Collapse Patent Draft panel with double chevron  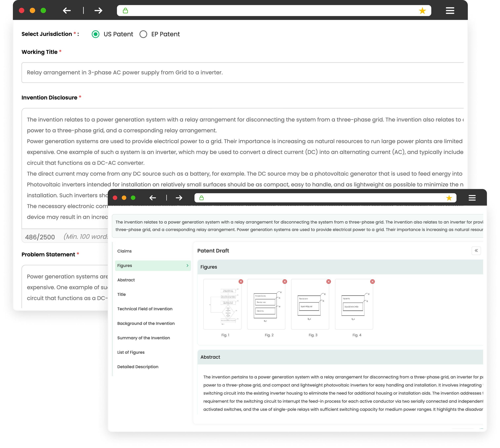pos(476,251)
